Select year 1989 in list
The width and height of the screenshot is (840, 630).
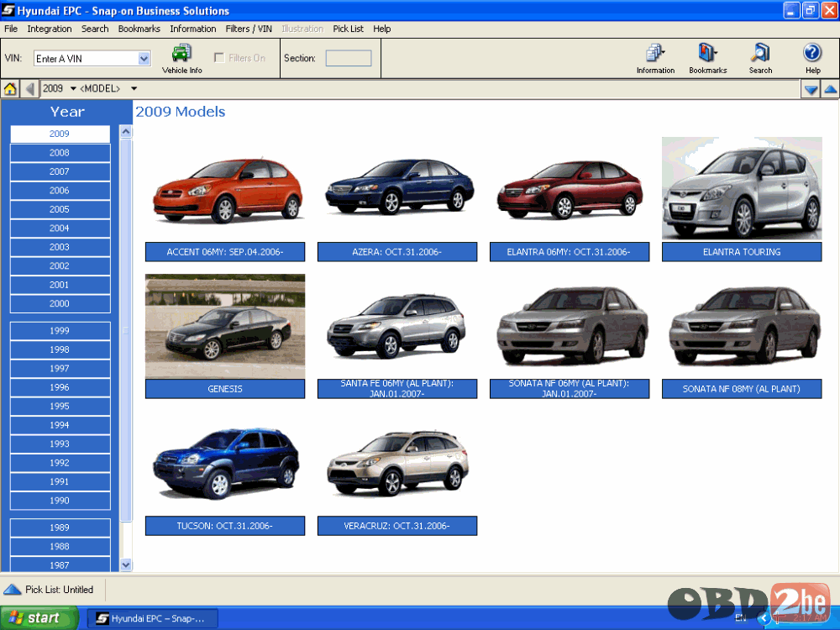pos(60,528)
